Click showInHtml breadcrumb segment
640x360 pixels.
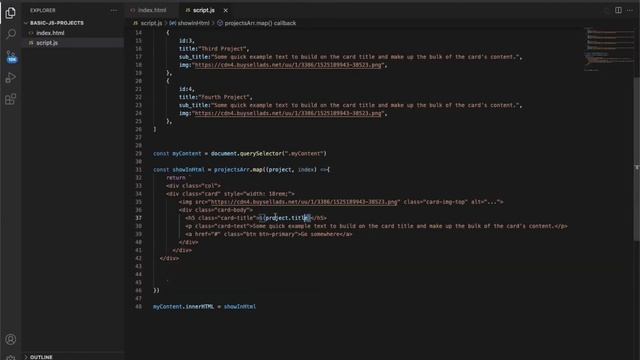coord(193,23)
